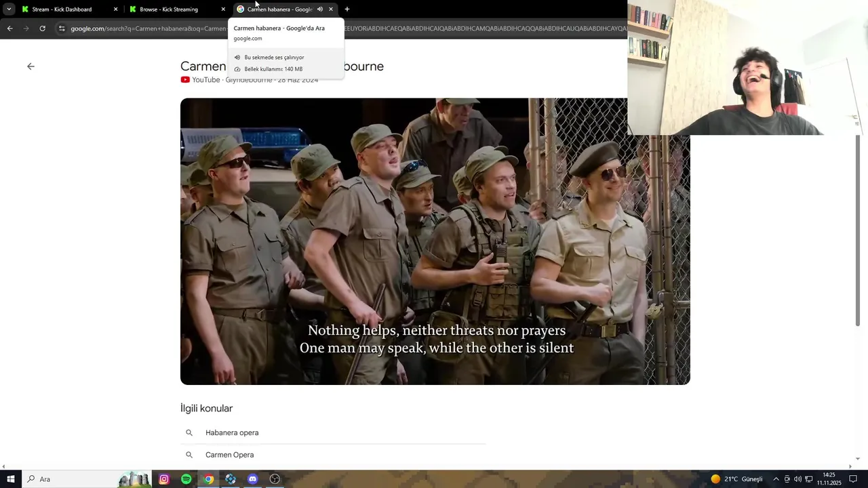Image resolution: width=868 pixels, height=488 pixels.
Task: Click the browser forward arrow
Action: pyautogui.click(x=26, y=28)
